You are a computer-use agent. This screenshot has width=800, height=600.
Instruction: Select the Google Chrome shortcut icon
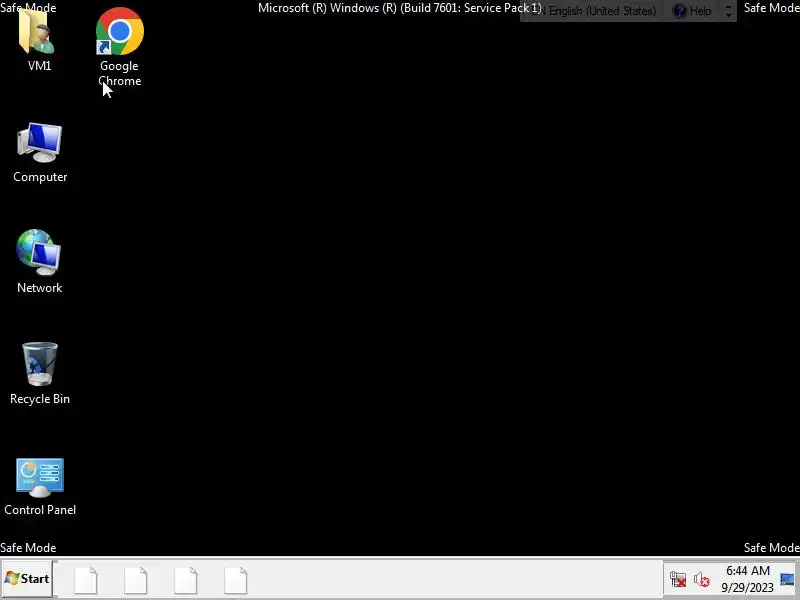click(x=119, y=31)
